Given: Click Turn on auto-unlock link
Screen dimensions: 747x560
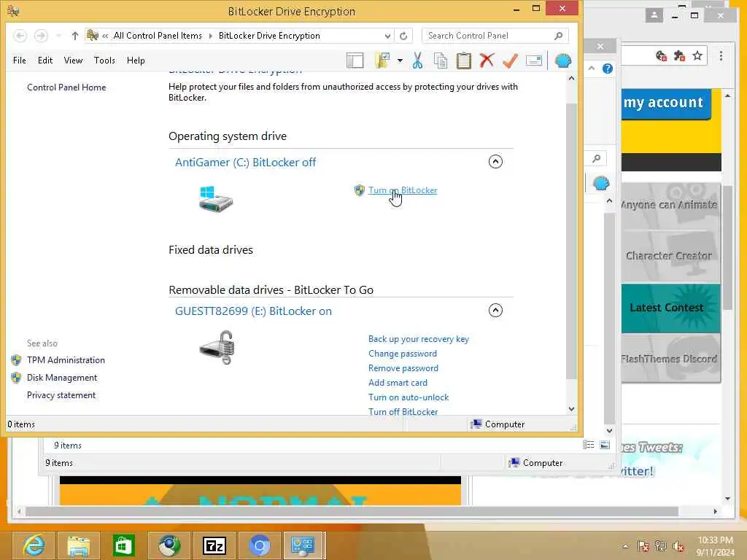Looking at the screenshot, I should point(409,397).
